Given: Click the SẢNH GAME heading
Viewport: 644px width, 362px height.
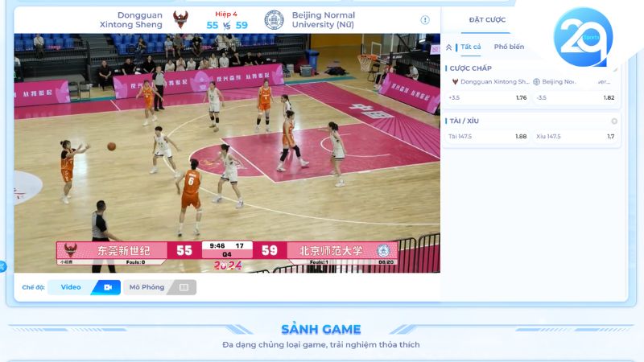Looking at the screenshot, I should click(320, 329).
